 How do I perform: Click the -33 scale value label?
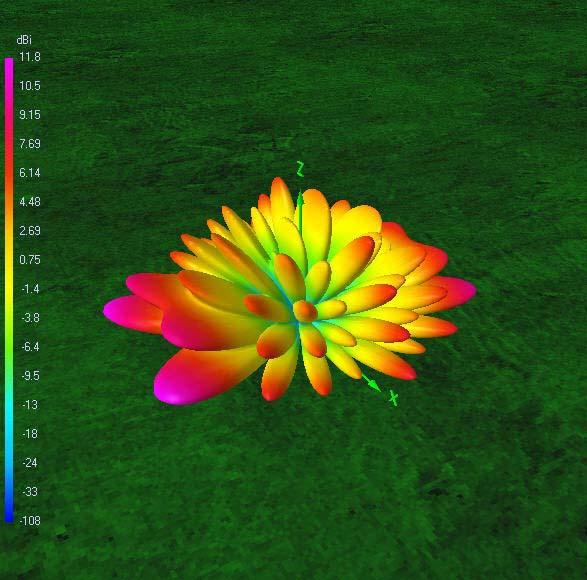30,491
